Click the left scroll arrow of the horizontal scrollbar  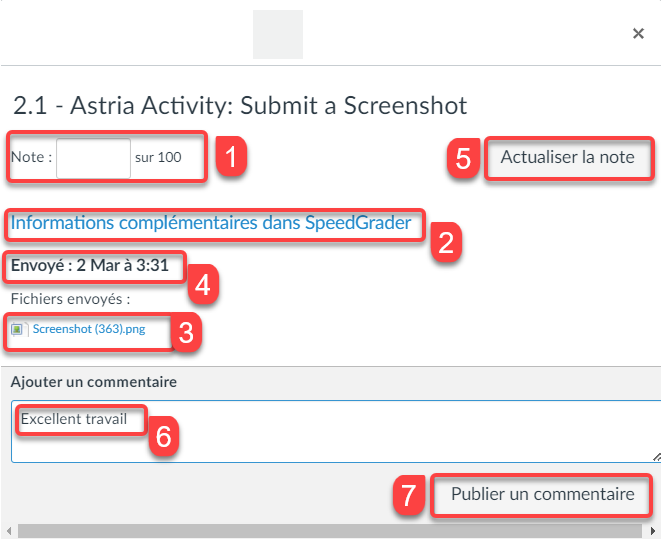pos(9,531)
